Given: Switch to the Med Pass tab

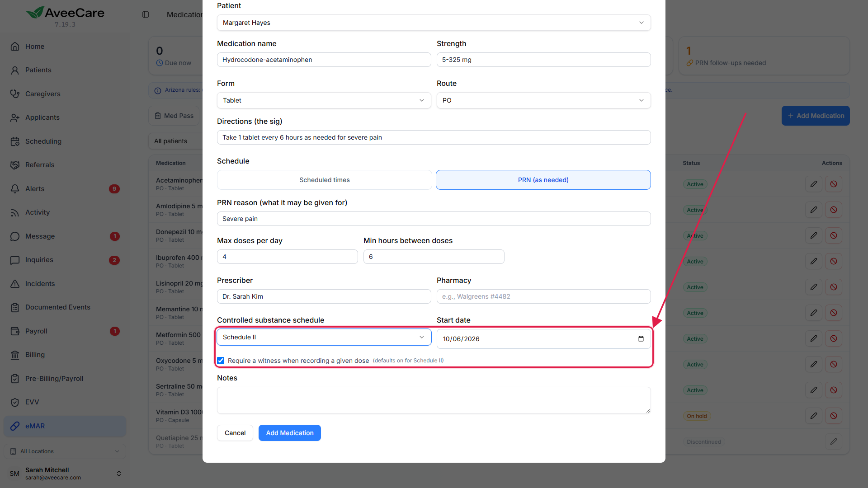Looking at the screenshot, I should pos(175,116).
